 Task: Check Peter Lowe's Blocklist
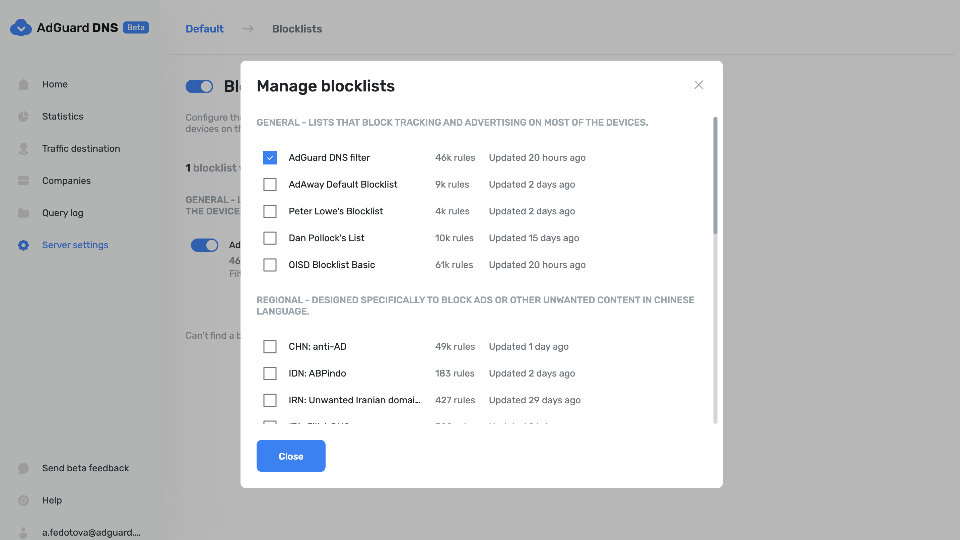[270, 212]
